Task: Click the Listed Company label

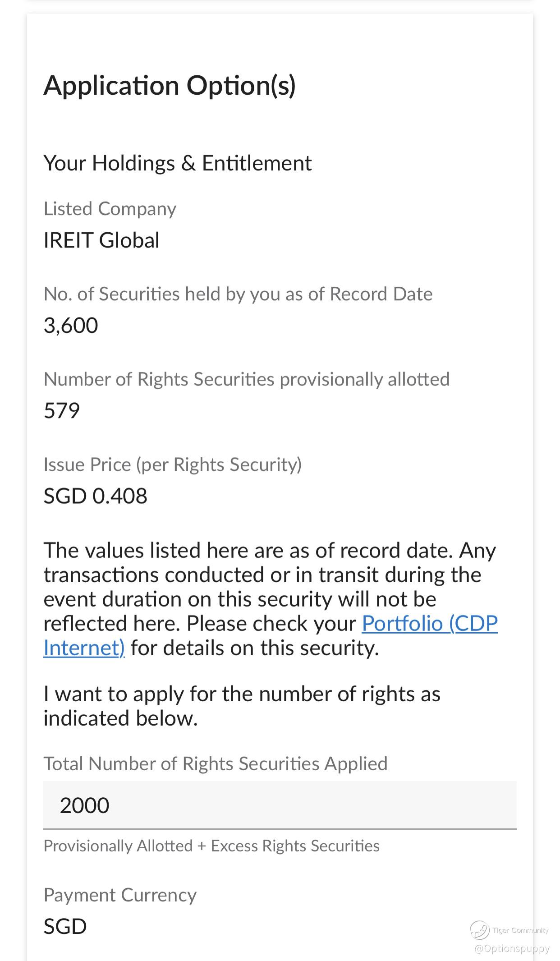Action: coord(110,208)
